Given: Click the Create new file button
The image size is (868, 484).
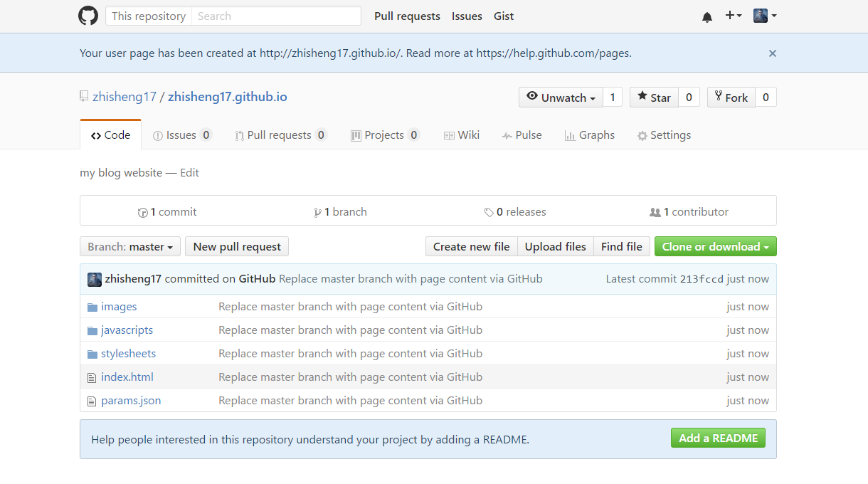Looking at the screenshot, I should tap(471, 247).
